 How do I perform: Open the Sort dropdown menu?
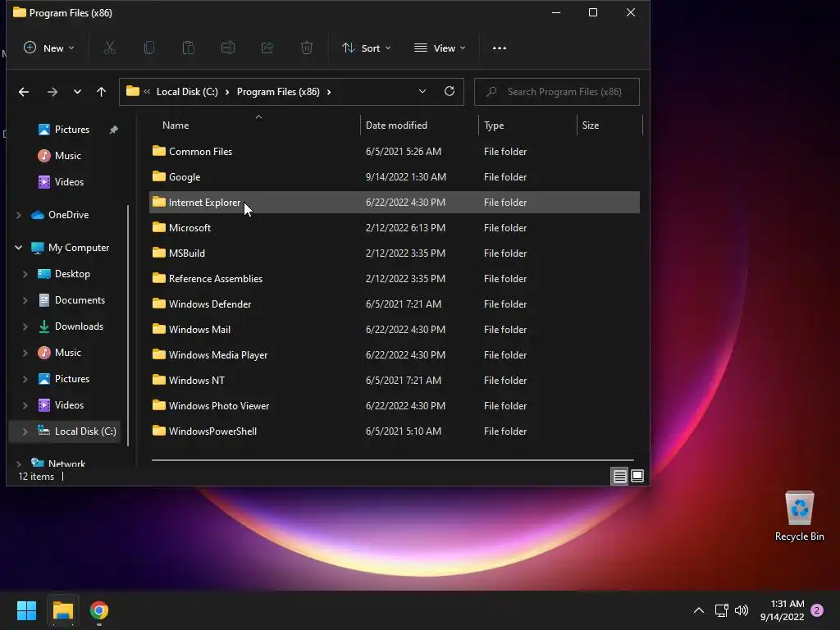pos(367,48)
